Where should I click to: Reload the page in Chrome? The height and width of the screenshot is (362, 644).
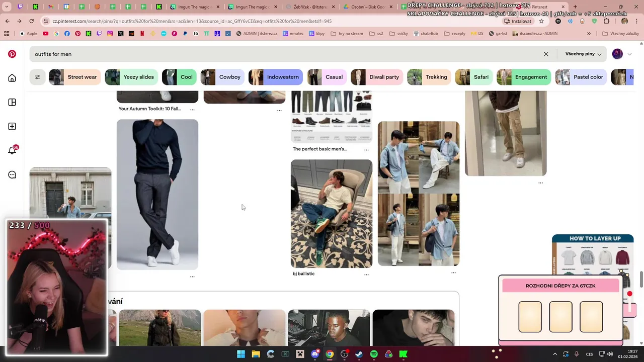point(31,21)
